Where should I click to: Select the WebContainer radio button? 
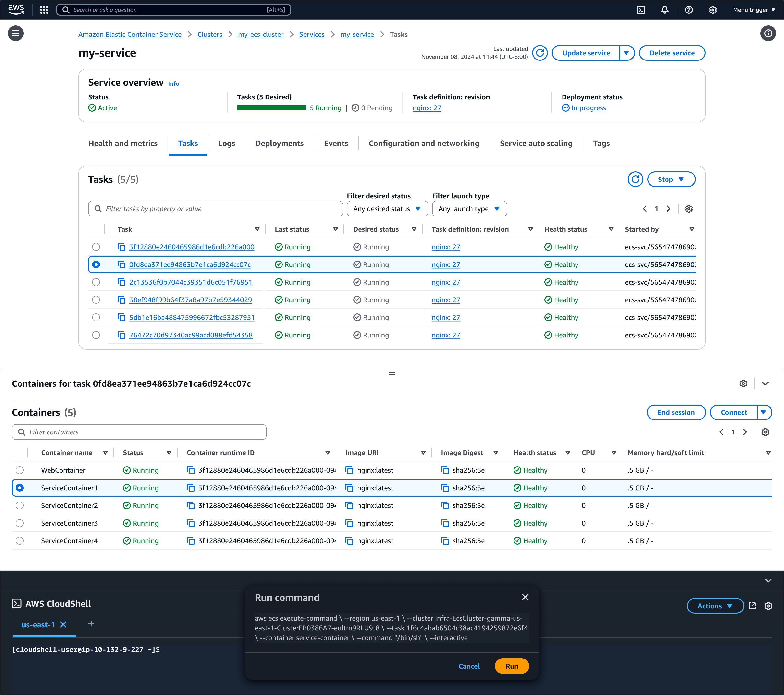click(20, 470)
